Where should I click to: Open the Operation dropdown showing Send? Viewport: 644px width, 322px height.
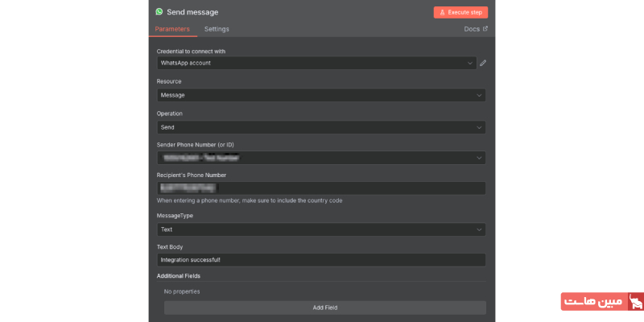point(320,127)
